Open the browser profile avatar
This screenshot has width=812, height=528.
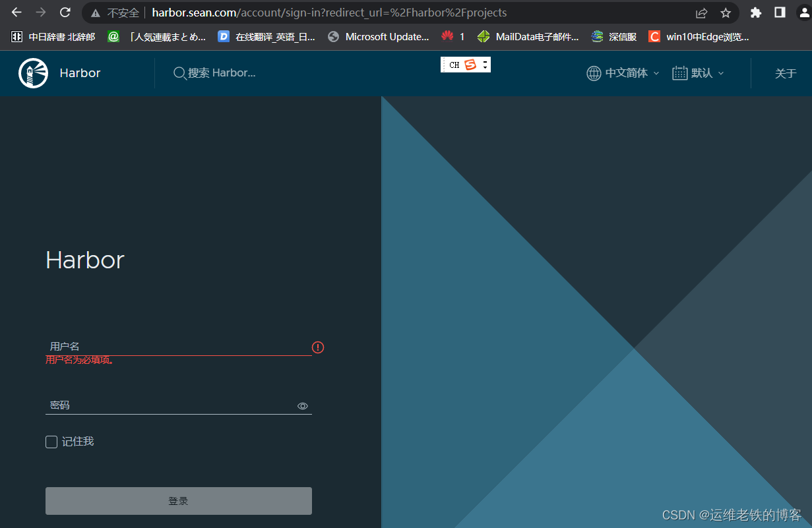point(803,13)
